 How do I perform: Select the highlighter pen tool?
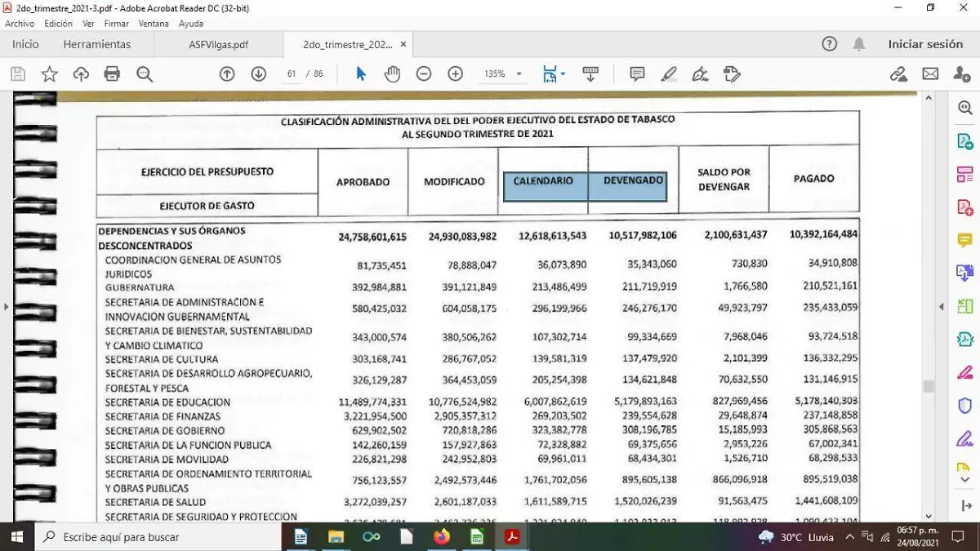pos(669,74)
